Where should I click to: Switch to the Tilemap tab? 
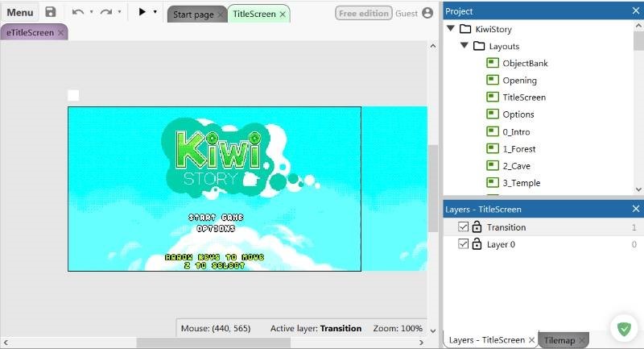pyautogui.click(x=559, y=340)
